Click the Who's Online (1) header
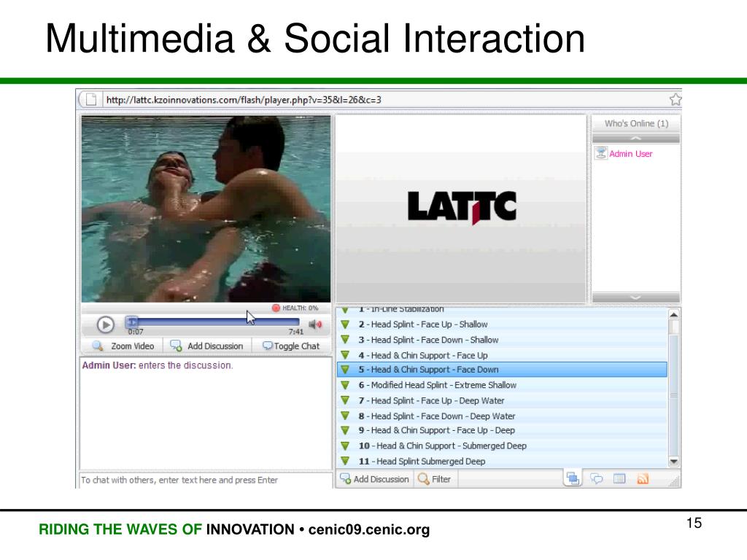This screenshot has height=560, width=747. (636, 124)
